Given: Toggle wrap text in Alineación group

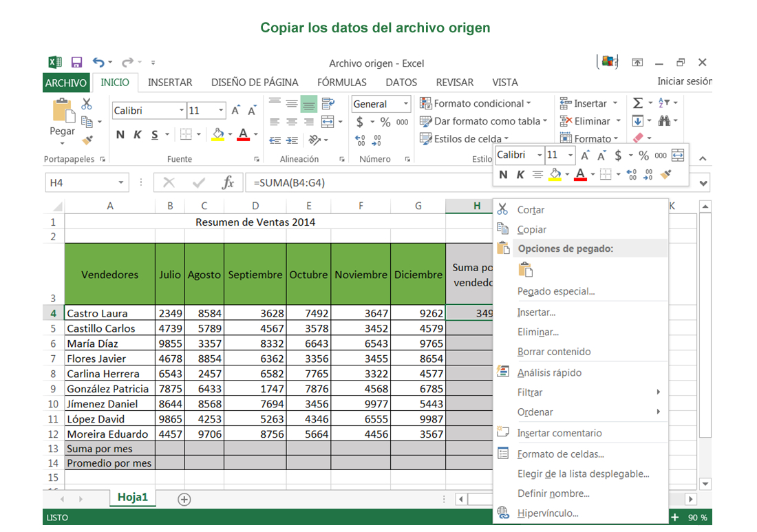Looking at the screenshot, I should pos(328,104).
